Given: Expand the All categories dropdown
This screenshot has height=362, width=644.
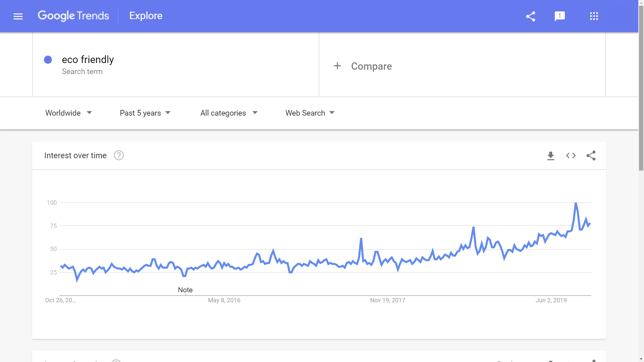Looking at the screenshot, I should click(x=229, y=113).
